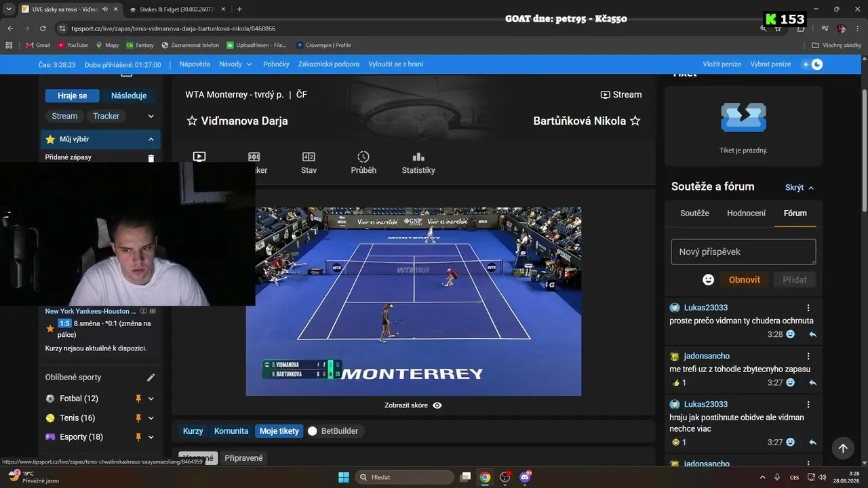
Task: Open Nápověda help link
Action: (195, 64)
